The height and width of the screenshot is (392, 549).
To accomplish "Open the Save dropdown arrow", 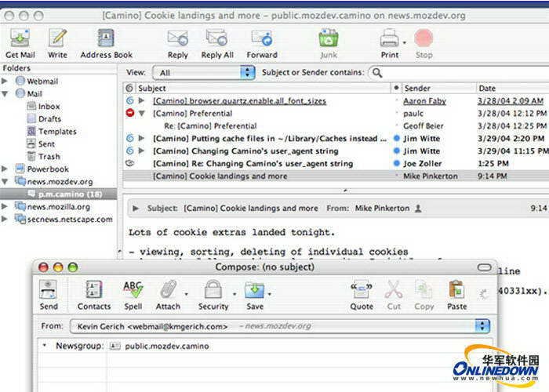I will 269,294.
